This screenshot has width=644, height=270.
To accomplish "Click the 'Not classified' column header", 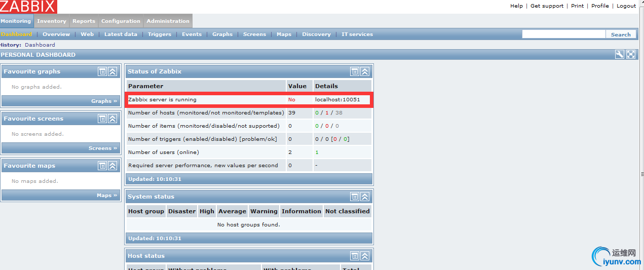I will click(x=348, y=211).
